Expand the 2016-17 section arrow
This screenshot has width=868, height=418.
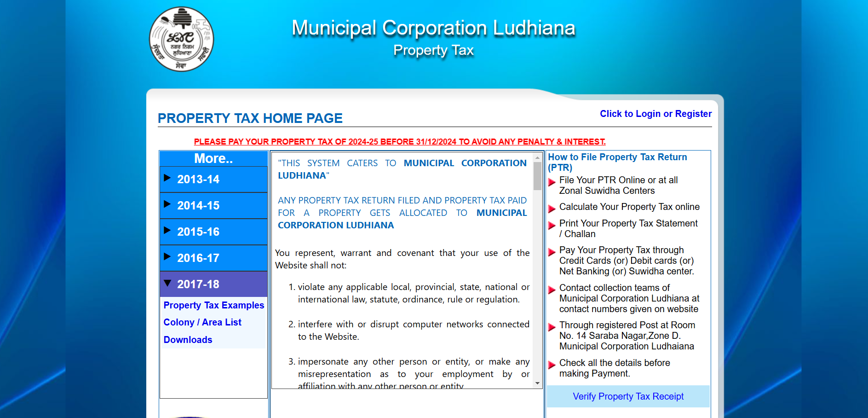pos(167,257)
